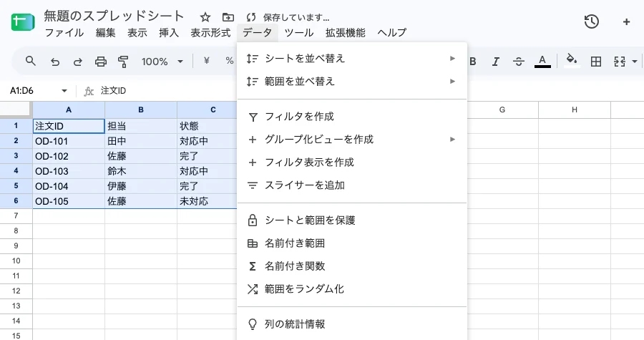Open the zoom 100% dropdown
This screenshot has width=644, height=340.
click(162, 62)
